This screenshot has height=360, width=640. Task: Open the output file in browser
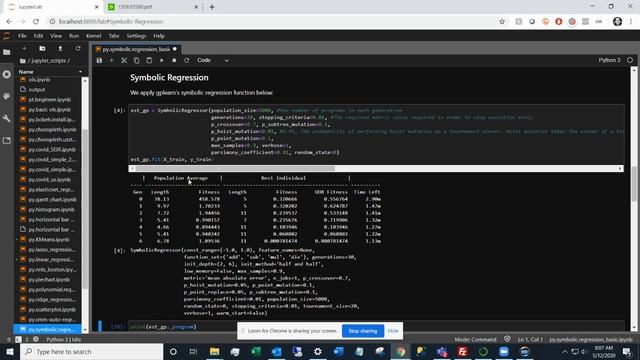pyautogui.click(x=37, y=89)
